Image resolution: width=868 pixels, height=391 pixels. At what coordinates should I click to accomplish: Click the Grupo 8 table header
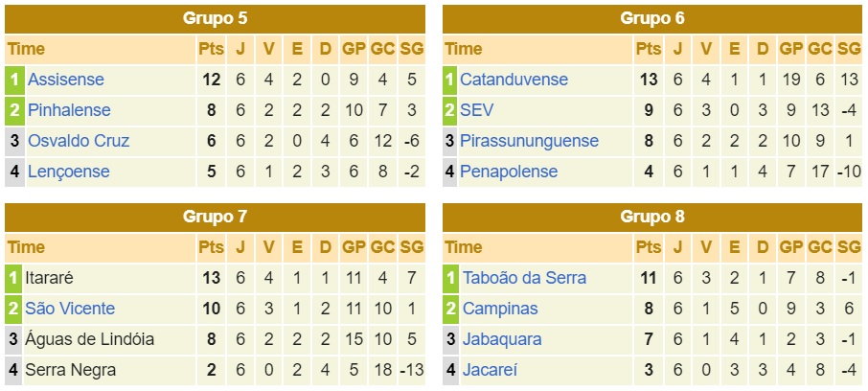652,217
